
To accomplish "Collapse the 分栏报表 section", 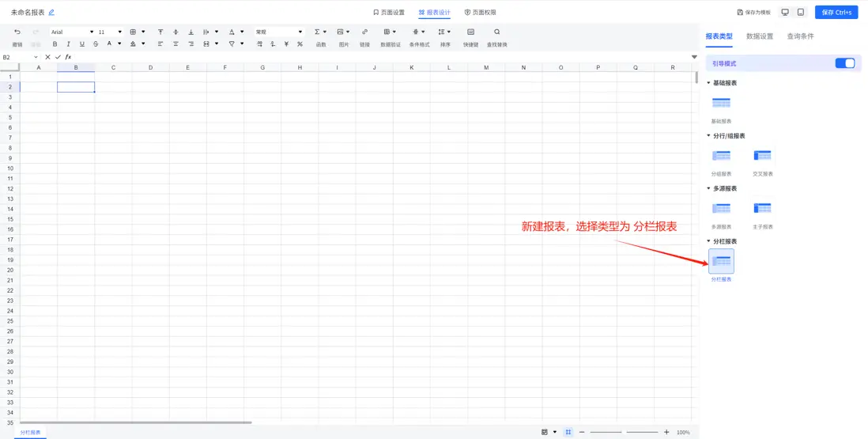I will (x=708, y=241).
